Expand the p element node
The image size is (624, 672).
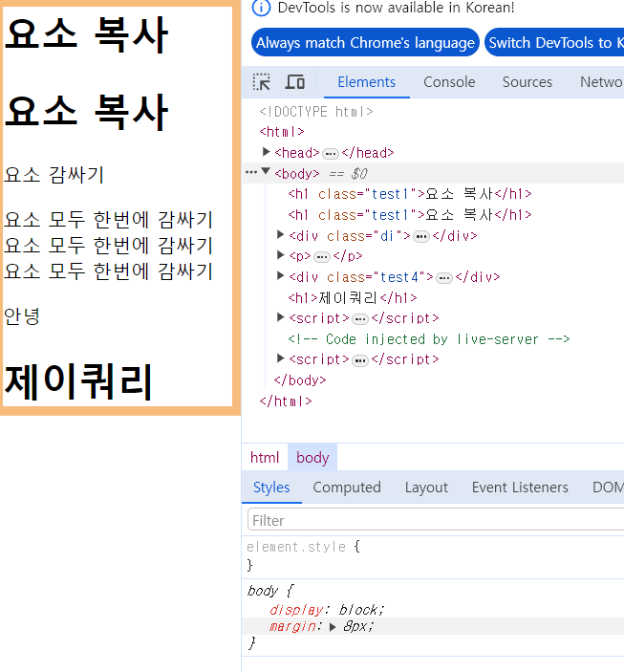point(281,255)
